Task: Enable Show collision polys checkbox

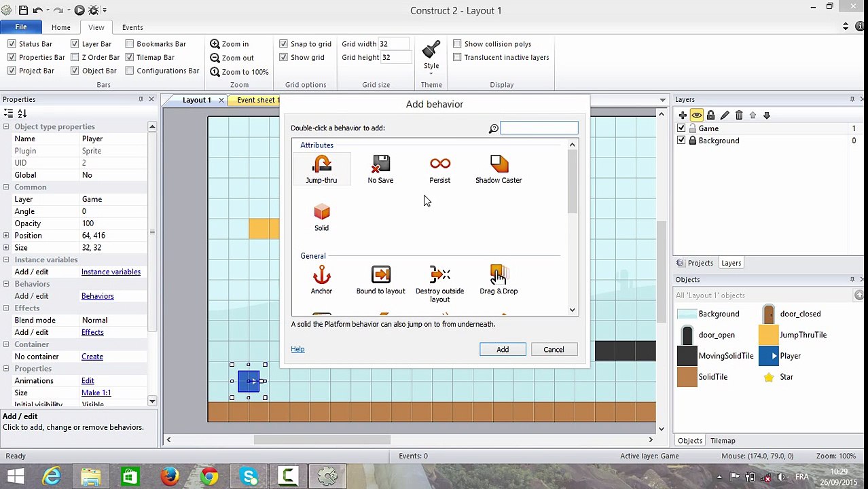Action: [x=457, y=44]
